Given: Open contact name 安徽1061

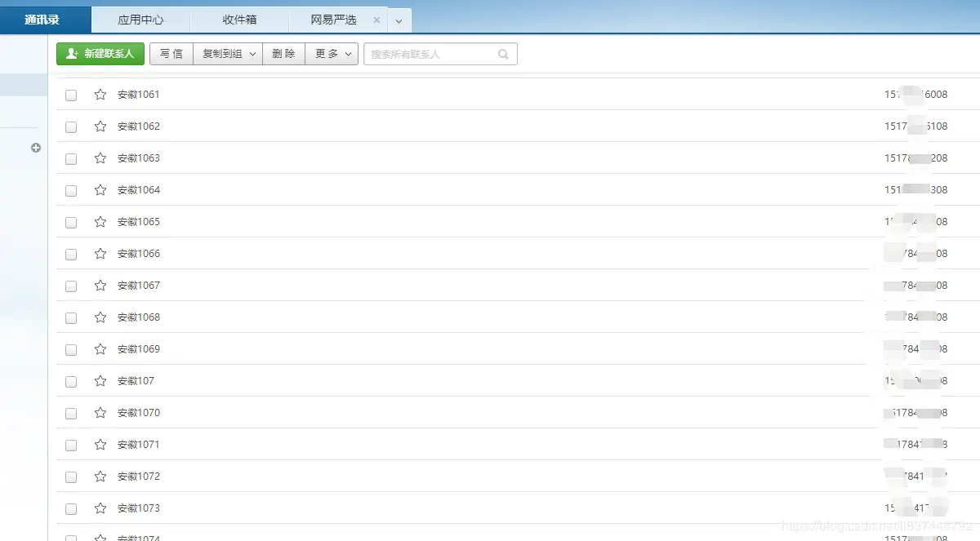Looking at the screenshot, I should coord(139,95).
